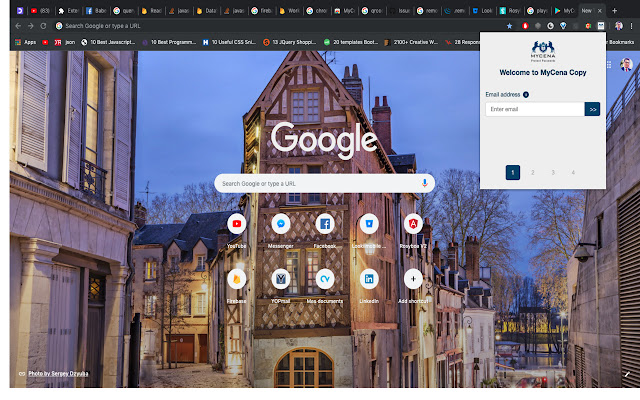
Task: Open the Apps bookmark in bookmarks bar
Action: [x=25, y=42]
